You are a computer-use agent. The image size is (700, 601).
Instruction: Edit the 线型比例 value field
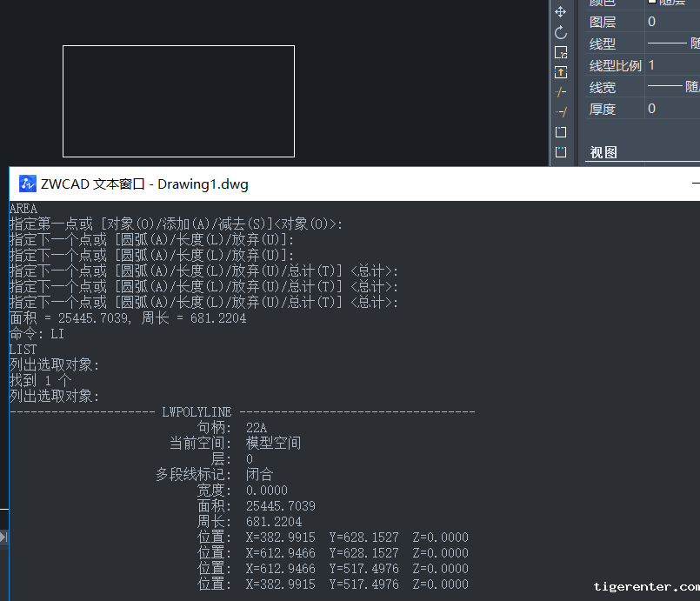[671, 65]
